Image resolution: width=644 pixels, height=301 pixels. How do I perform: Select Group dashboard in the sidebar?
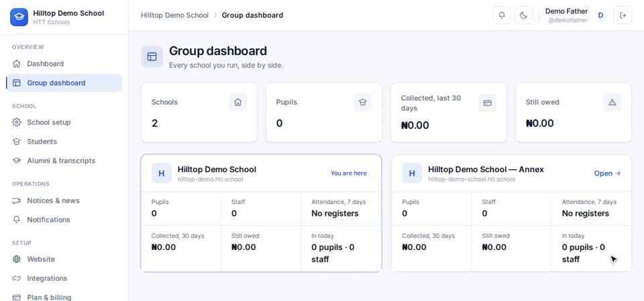tap(64, 83)
